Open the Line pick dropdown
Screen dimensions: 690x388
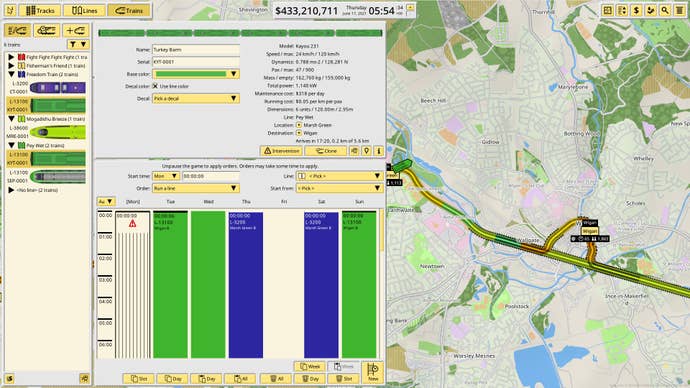coord(339,176)
